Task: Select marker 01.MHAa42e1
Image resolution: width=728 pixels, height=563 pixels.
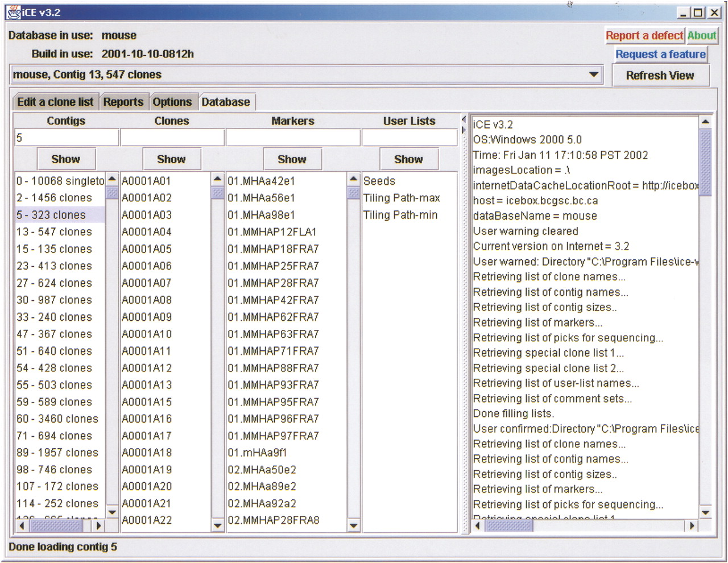Action: (287, 181)
